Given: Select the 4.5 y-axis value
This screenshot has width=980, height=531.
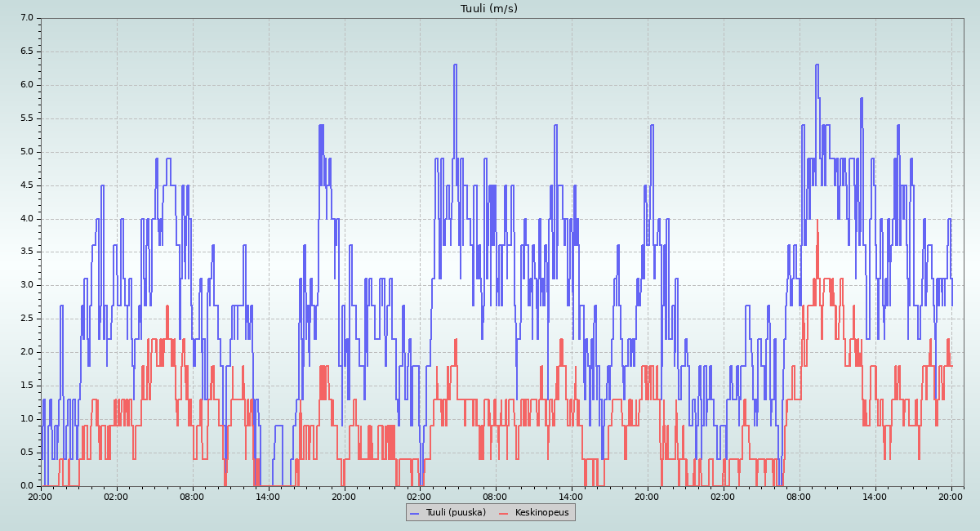Looking at the screenshot, I should [26, 185].
